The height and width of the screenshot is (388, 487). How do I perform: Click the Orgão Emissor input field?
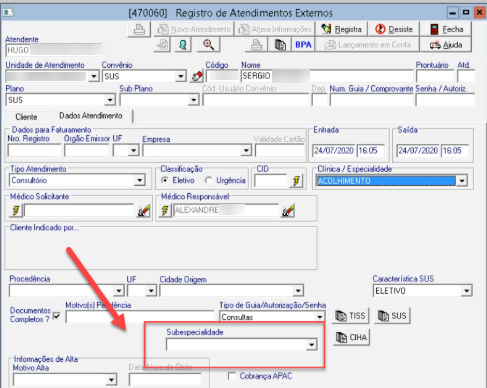87,151
